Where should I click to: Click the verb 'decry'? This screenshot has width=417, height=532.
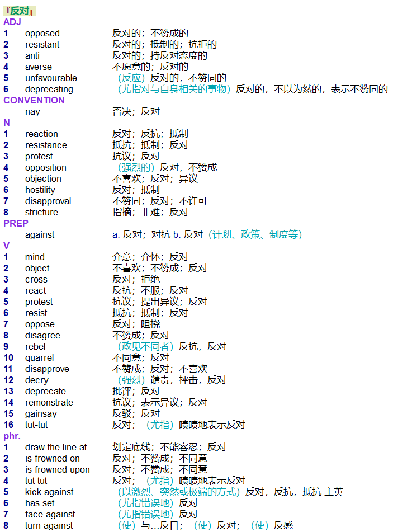[37, 380]
